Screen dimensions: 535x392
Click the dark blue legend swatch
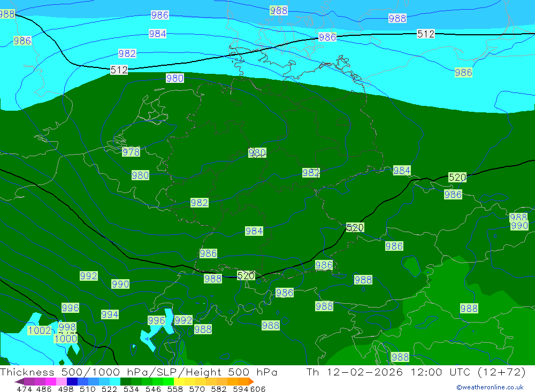click(x=72, y=381)
